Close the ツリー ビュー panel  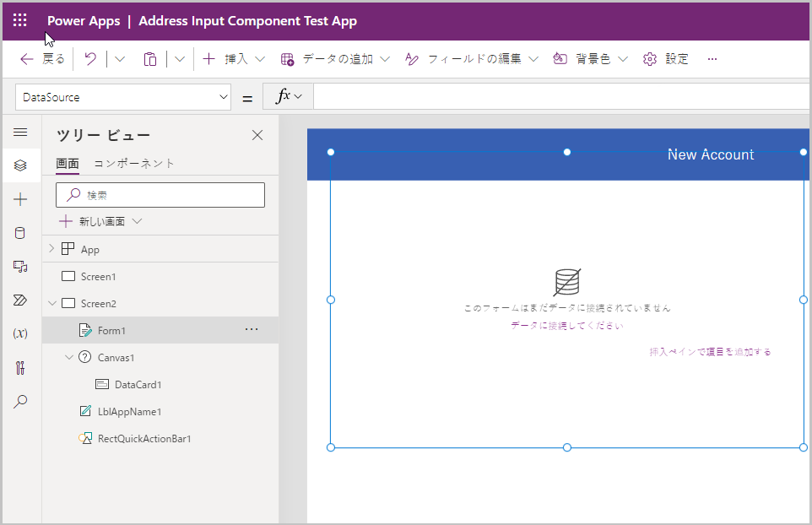[x=257, y=135]
